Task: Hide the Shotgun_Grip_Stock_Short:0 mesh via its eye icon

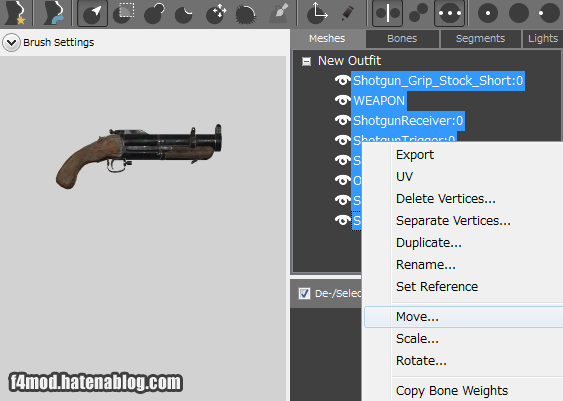Action: click(343, 80)
